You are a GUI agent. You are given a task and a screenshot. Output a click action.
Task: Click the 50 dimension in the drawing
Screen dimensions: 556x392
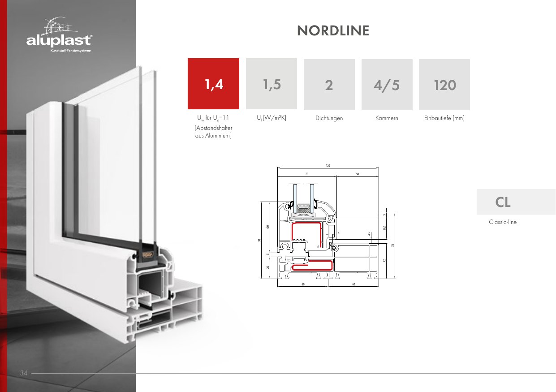click(358, 173)
